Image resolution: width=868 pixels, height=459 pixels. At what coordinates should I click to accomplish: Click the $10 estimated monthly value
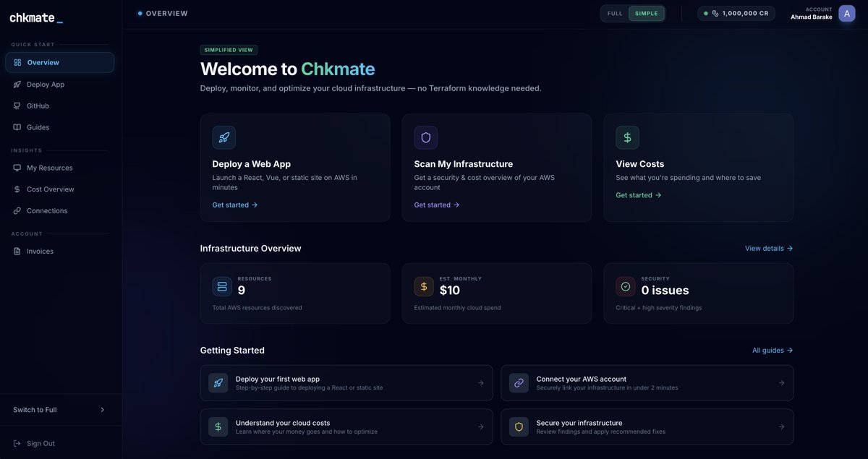(x=450, y=290)
